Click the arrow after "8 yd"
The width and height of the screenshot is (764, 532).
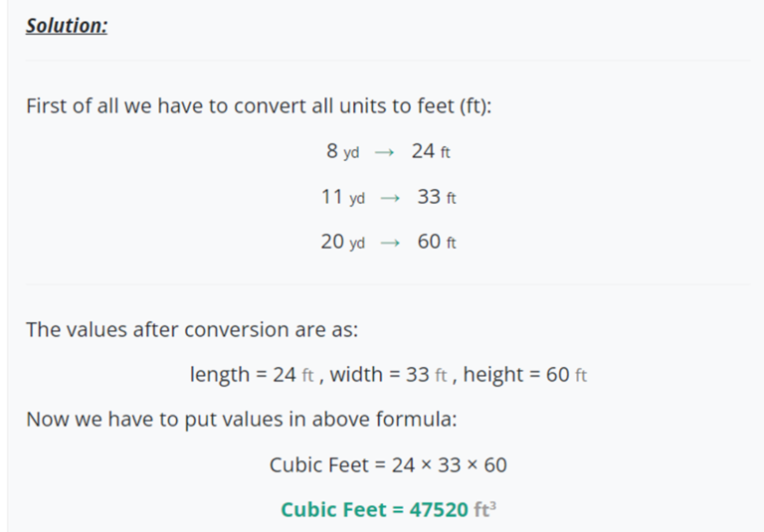(384, 152)
